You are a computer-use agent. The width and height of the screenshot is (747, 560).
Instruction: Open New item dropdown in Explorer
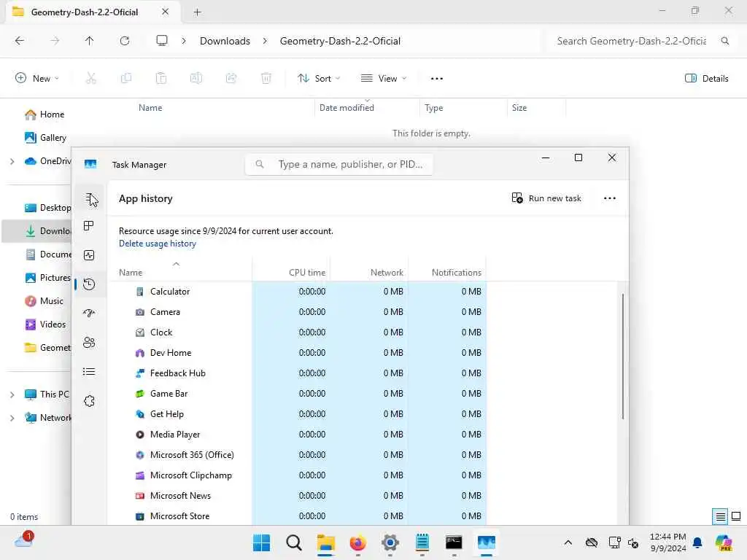click(x=37, y=79)
